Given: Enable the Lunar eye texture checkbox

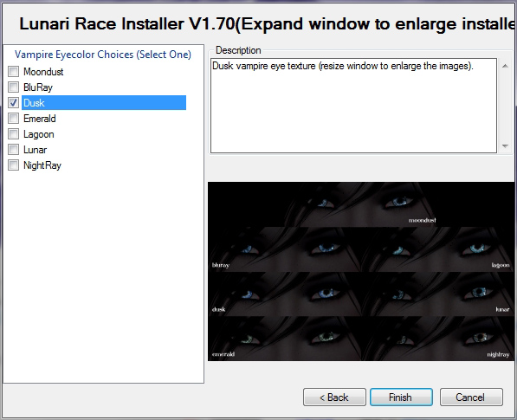Looking at the screenshot, I should tap(14, 149).
